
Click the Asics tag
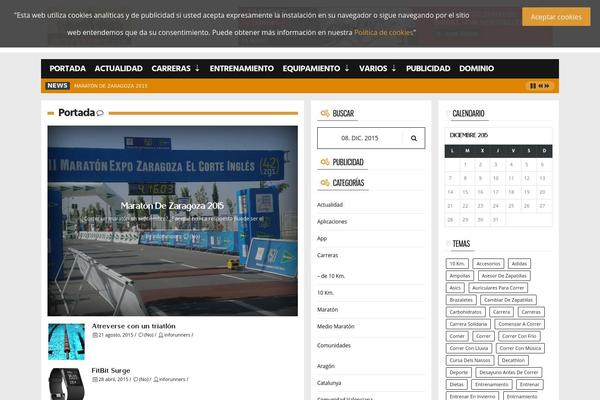(x=455, y=288)
